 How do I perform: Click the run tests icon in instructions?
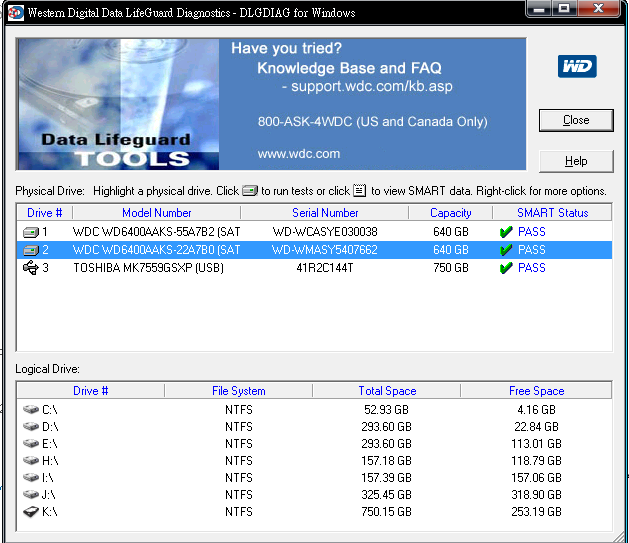[x=250, y=190]
